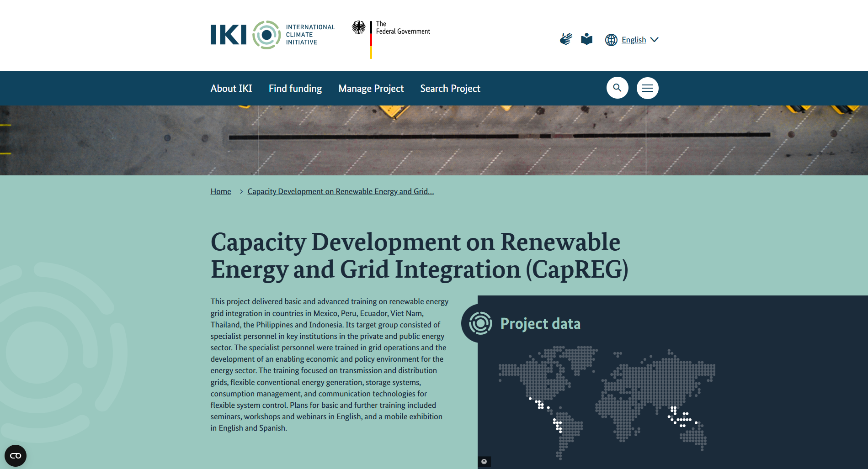Click the Project data circular icon
This screenshot has width=868, height=469.
point(480,323)
